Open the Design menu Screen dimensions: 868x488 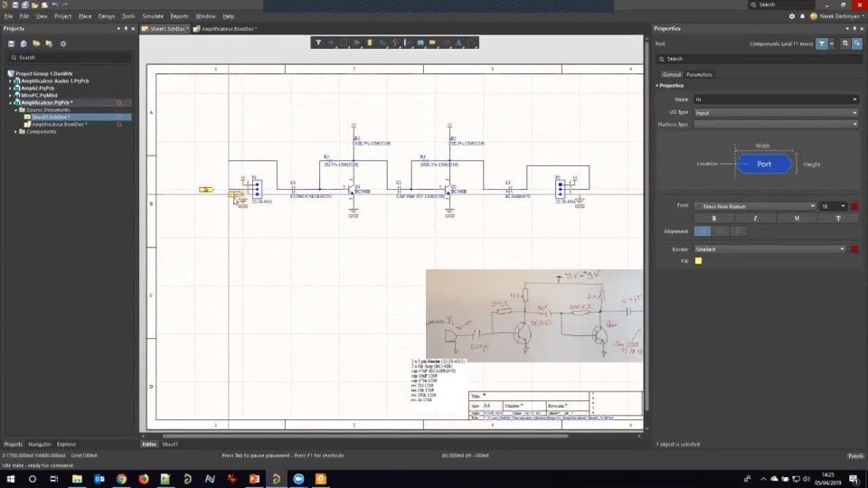(x=107, y=16)
